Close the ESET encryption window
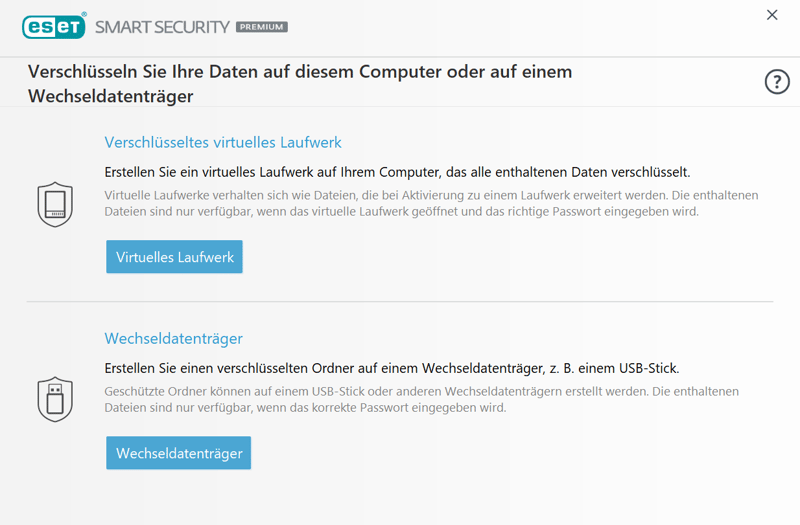Viewport: 800px width, 525px height. click(772, 15)
